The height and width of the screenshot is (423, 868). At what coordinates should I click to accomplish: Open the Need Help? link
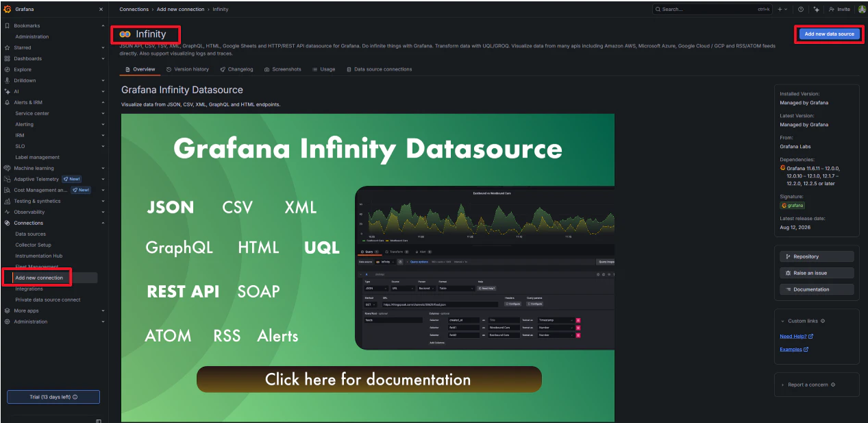pos(796,337)
